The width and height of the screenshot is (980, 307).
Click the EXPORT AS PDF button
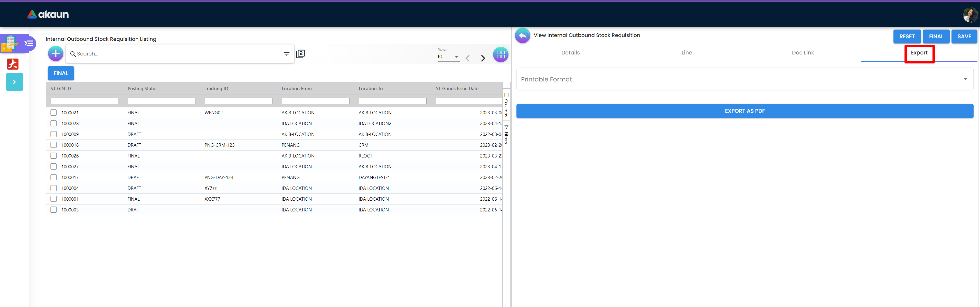pos(744,111)
